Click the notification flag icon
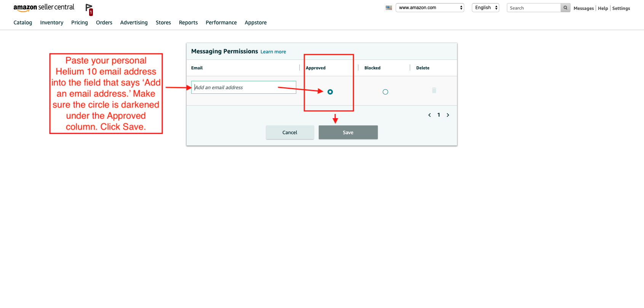The image size is (644, 308). tap(89, 9)
